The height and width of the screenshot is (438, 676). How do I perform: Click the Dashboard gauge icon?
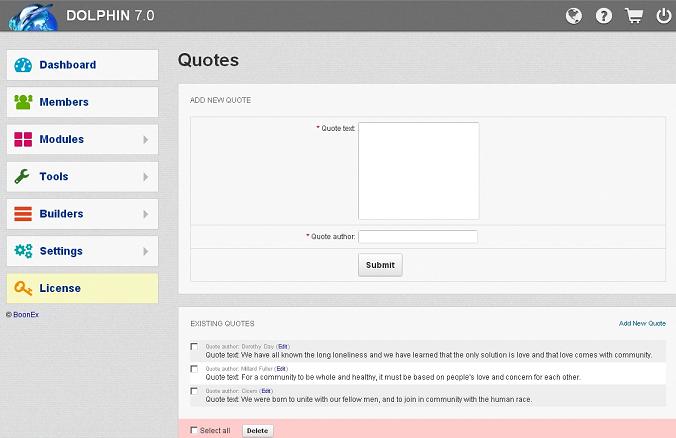coord(23,65)
